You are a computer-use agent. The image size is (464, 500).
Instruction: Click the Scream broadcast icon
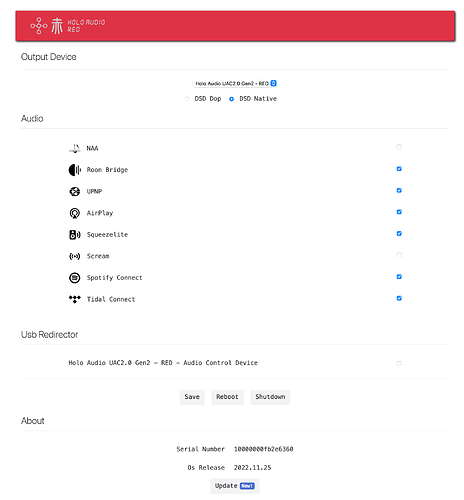75,256
